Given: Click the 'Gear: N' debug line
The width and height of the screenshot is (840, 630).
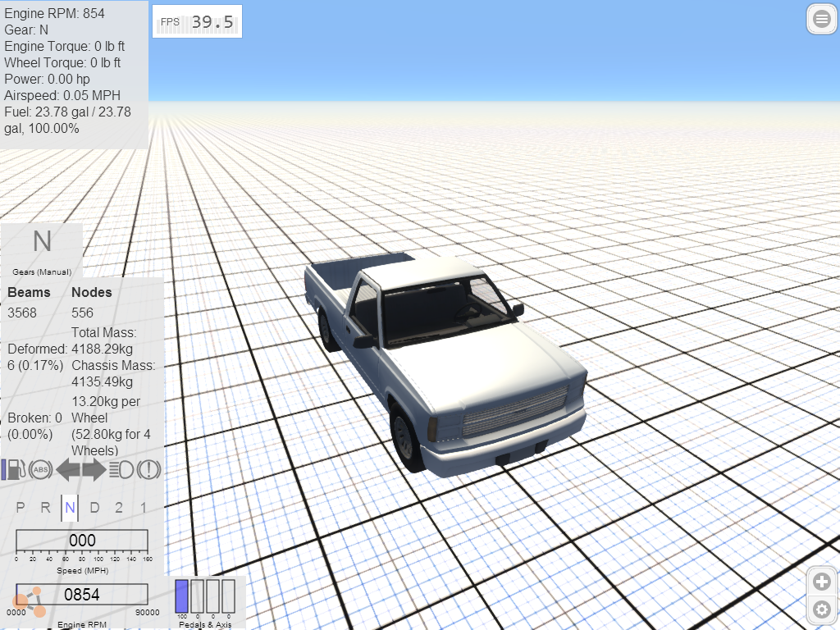Looking at the screenshot, I should click(25, 30).
